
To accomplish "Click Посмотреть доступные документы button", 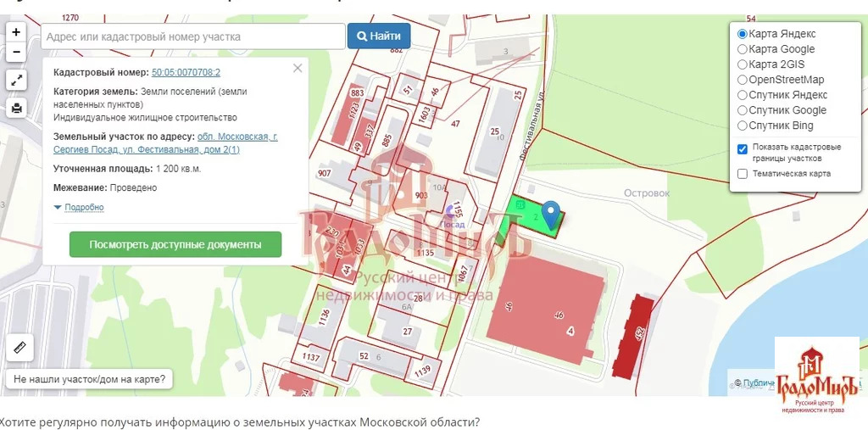I will [175, 244].
